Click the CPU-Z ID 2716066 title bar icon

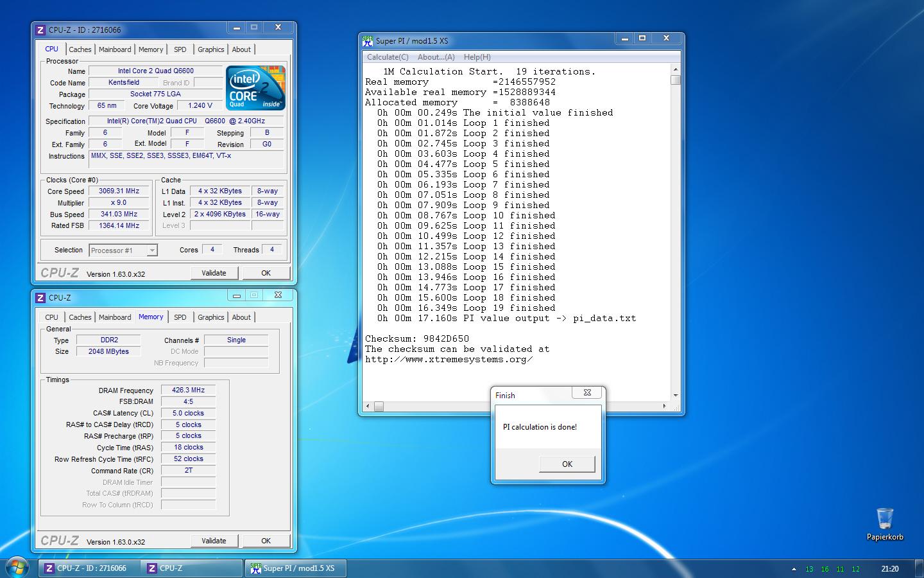(x=40, y=30)
